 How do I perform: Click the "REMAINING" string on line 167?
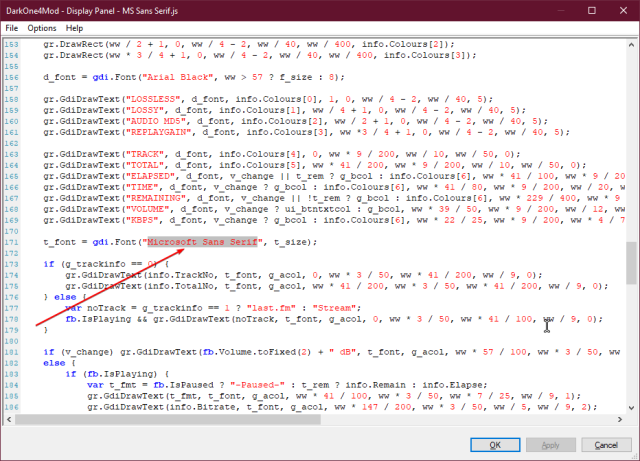coord(156,198)
